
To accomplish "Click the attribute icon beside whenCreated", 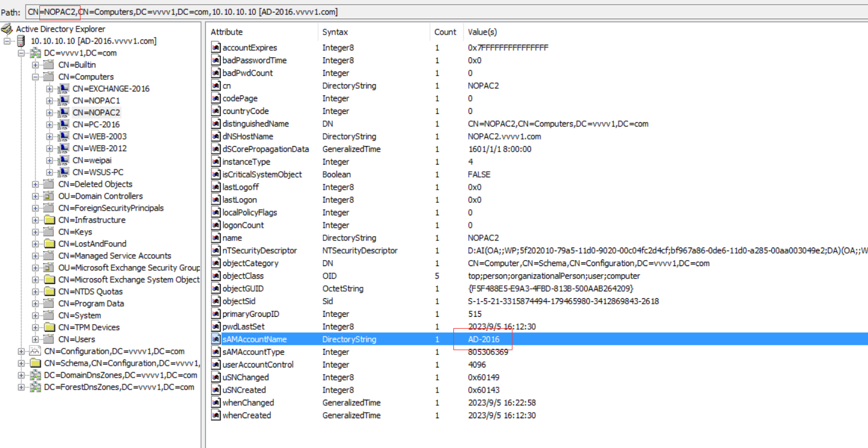I will [216, 415].
